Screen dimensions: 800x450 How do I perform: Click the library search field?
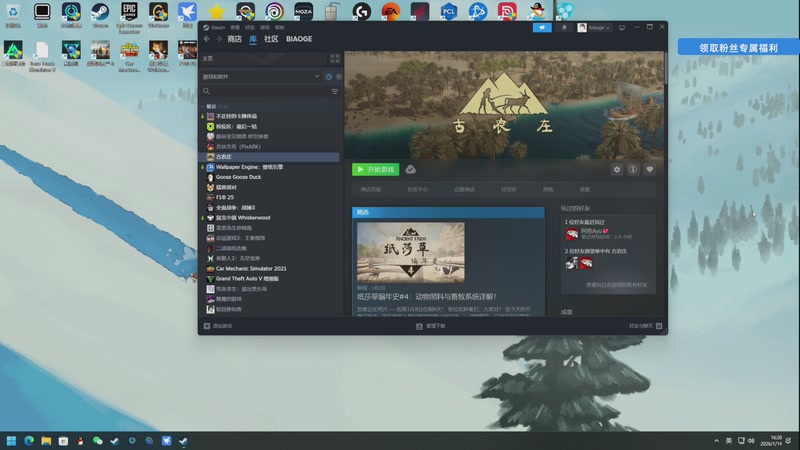click(265, 91)
